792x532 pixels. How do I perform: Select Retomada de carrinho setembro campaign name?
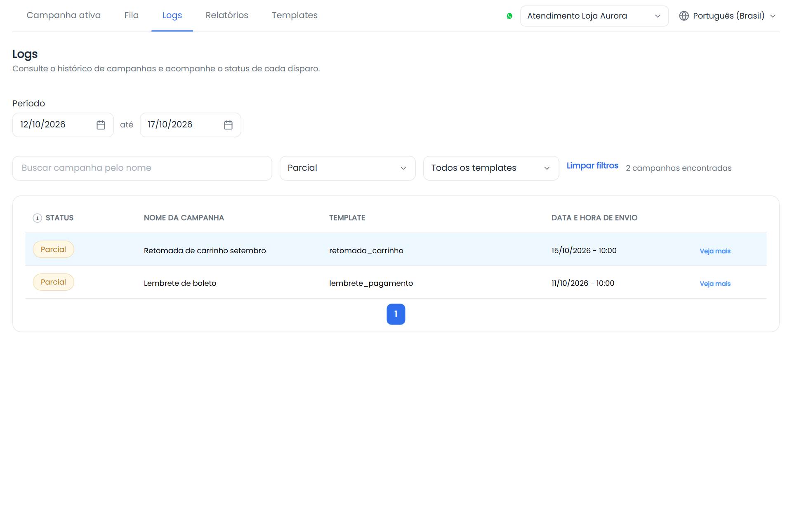click(x=205, y=250)
